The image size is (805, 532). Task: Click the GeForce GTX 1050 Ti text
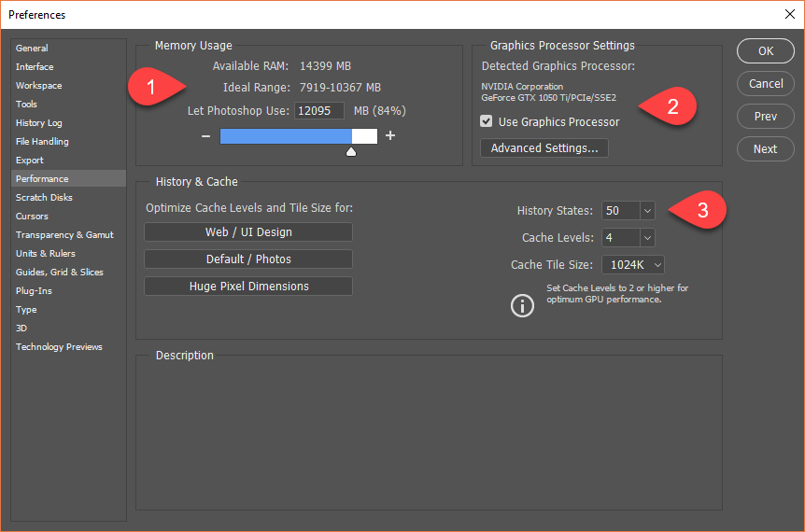[548, 98]
